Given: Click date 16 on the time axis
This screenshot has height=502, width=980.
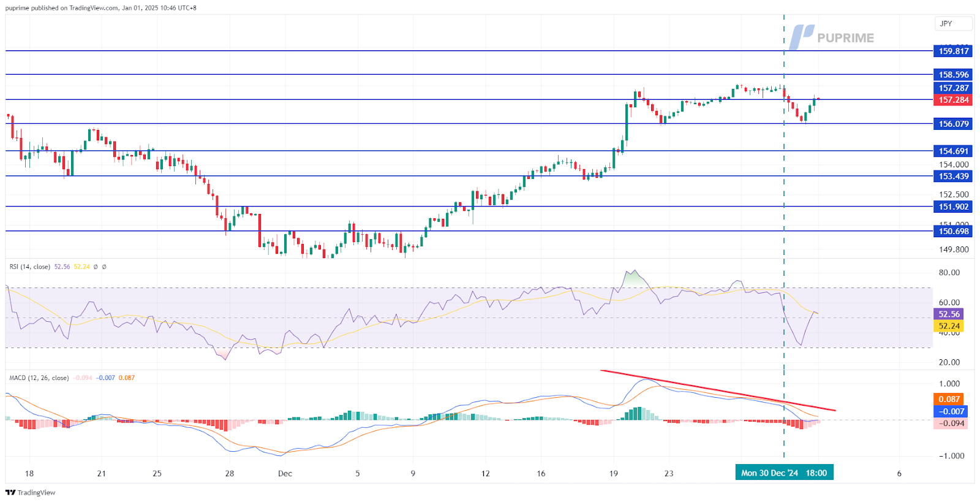Looking at the screenshot, I should 541,473.
